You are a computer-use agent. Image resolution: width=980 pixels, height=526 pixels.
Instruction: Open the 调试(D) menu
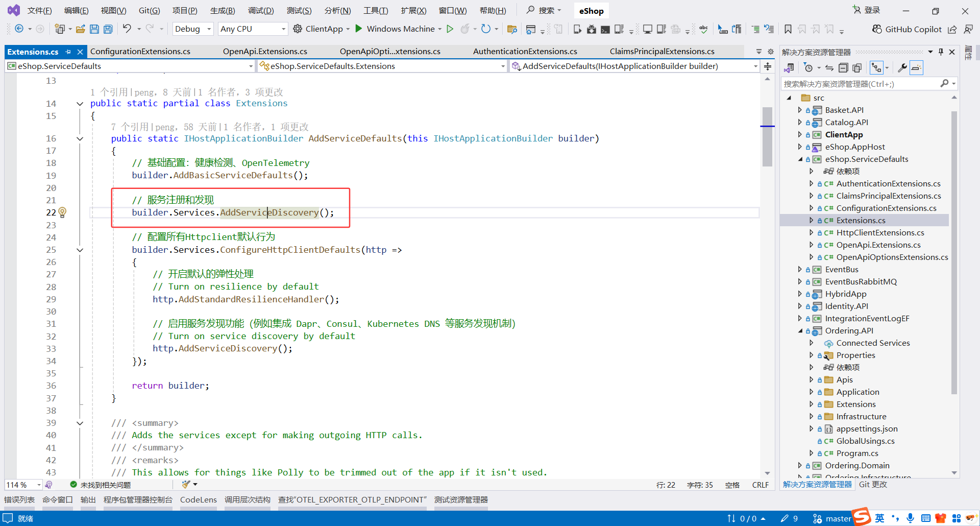[x=261, y=11]
